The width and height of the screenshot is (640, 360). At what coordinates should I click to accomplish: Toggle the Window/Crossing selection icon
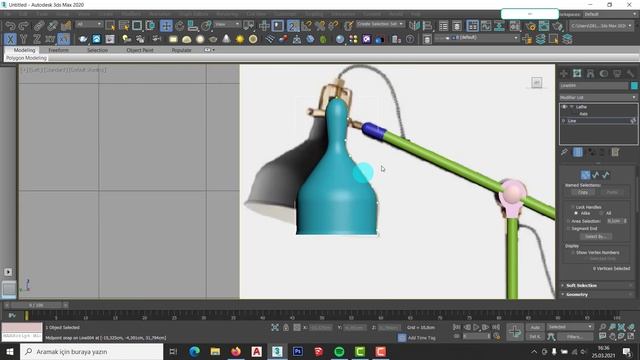(150, 25)
